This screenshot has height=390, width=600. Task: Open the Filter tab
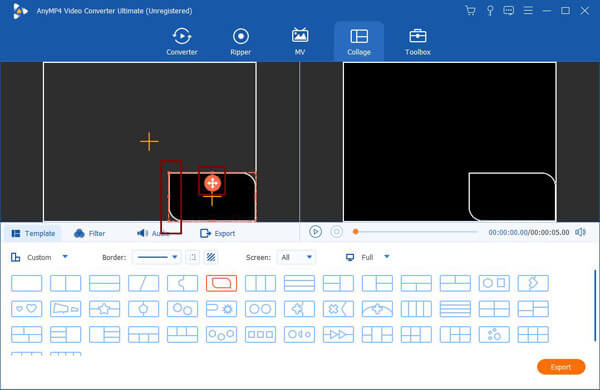[x=90, y=233]
